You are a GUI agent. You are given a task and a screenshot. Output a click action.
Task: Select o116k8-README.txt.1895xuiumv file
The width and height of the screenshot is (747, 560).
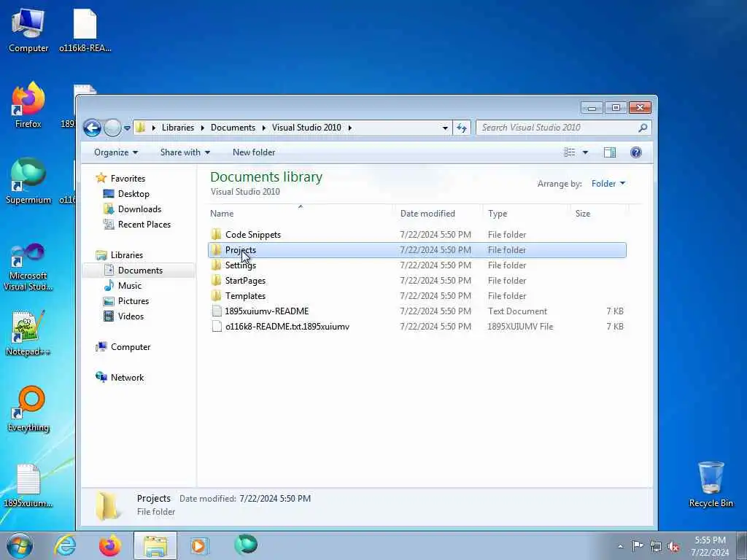click(287, 327)
